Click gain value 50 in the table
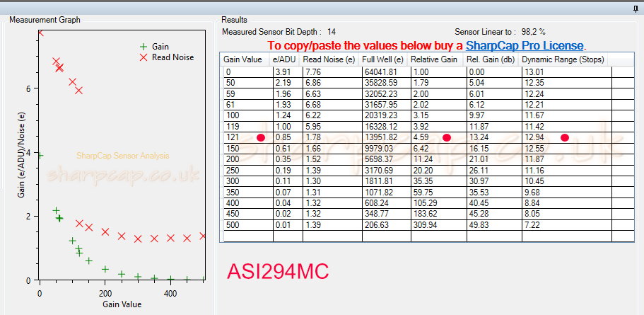Image resolution: width=644 pixels, height=315 pixels. click(x=247, y=83)
